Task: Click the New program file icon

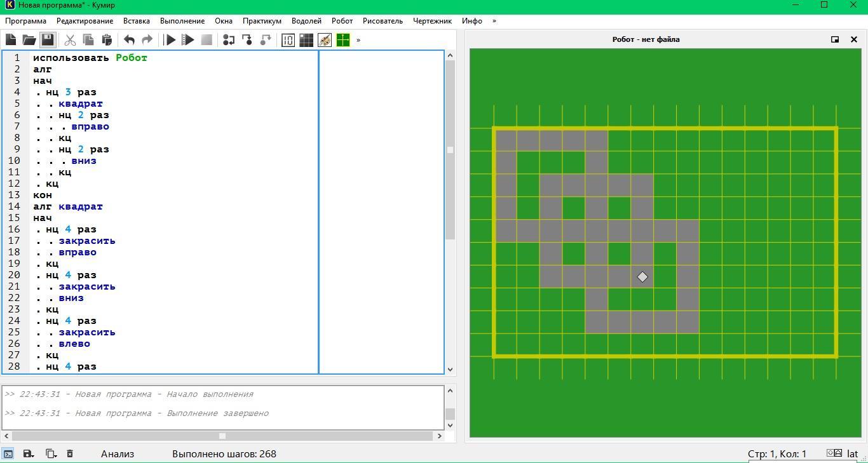Action: pyautogui.click(x=11, y=40)
